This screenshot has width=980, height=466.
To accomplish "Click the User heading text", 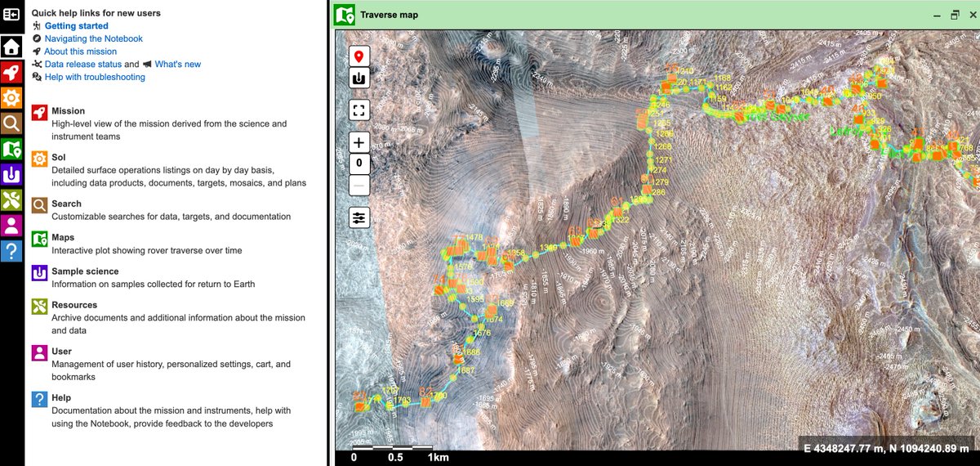I will (62, 352).
